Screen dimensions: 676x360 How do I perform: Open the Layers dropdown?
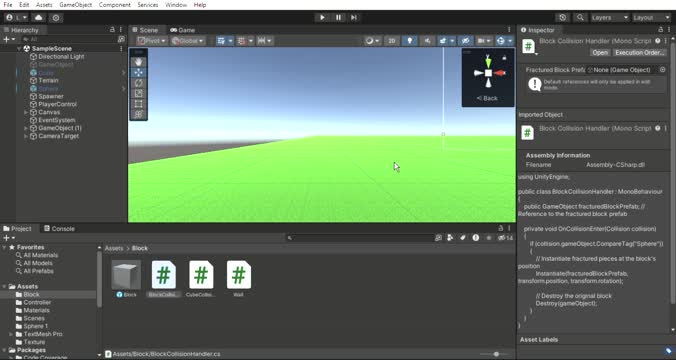coord(610,18)
